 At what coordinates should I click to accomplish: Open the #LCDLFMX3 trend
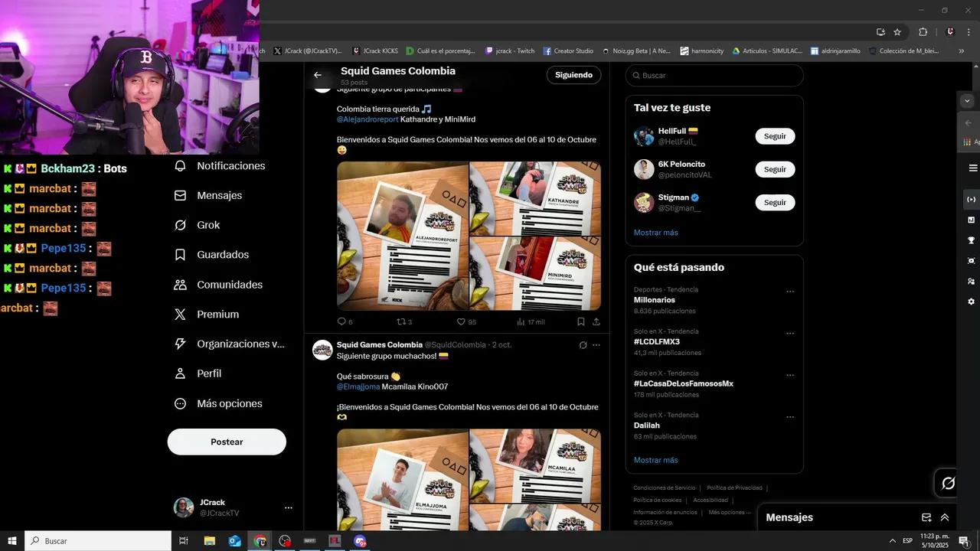click(657, 342)
